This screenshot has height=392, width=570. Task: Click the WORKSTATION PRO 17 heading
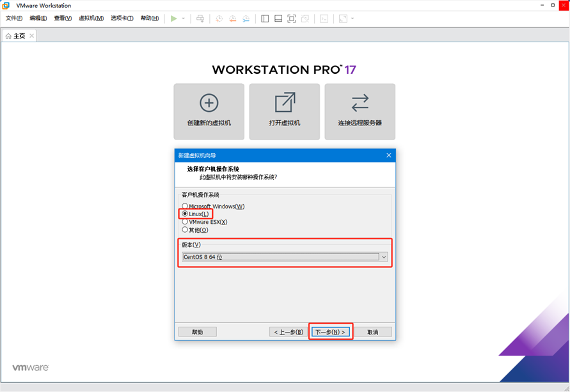(284, 70)
